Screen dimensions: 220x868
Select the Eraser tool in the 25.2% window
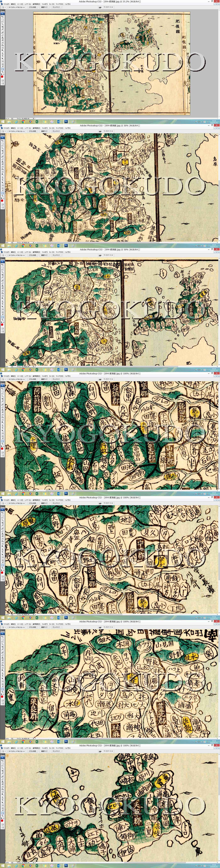[3, 43]
